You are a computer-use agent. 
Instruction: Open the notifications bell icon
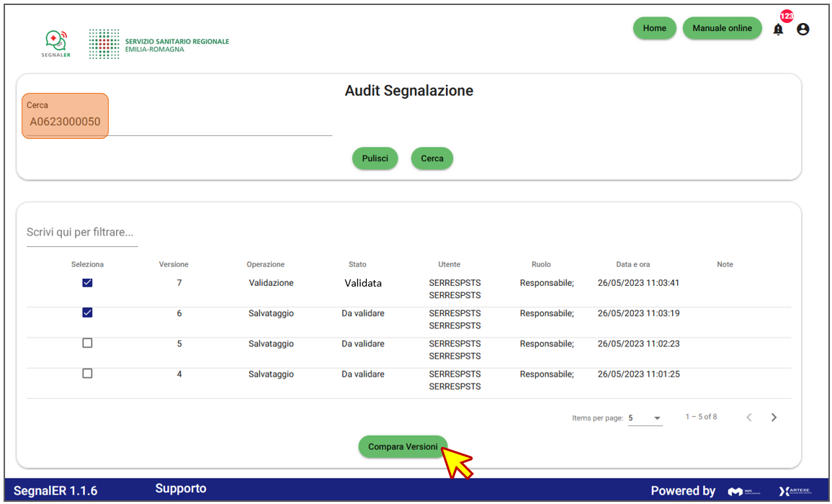[778, 30]
